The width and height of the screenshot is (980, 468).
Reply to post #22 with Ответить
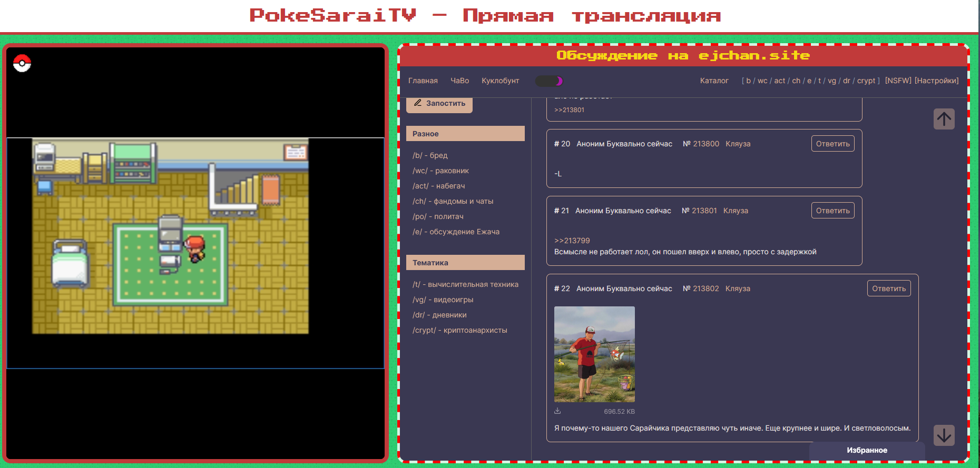(889, 288)
